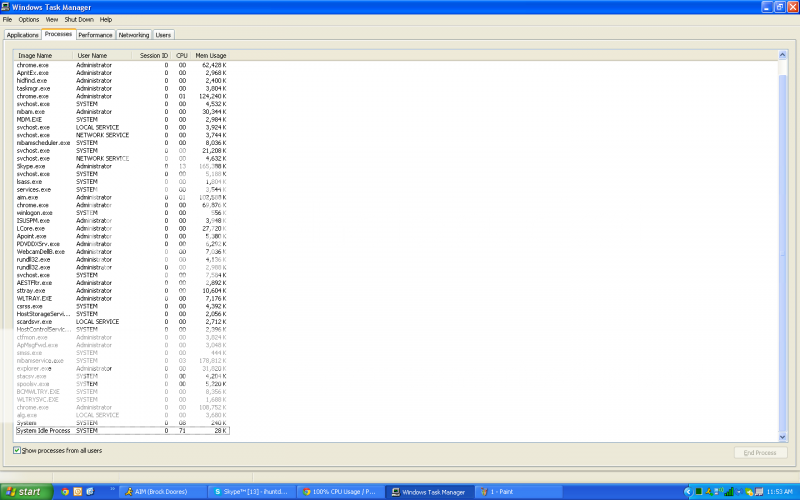Switch to the 100% CPU Usage Chrome window

coord(340,492)
